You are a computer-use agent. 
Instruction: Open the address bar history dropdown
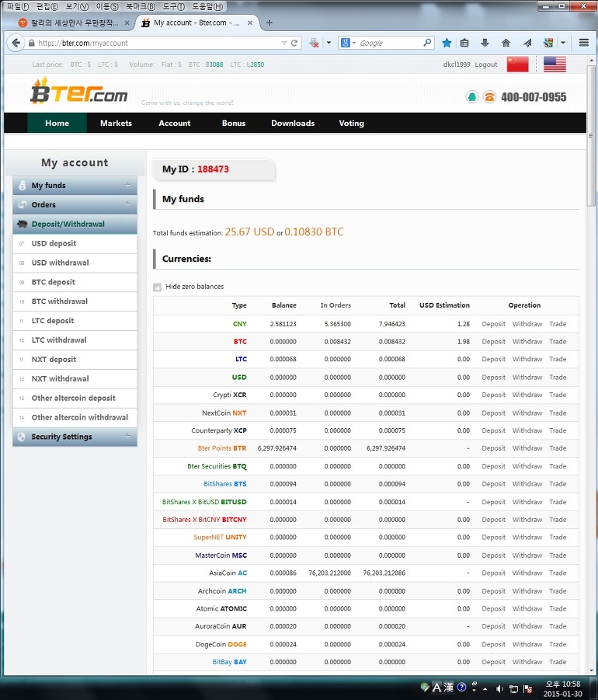point(284,43)
